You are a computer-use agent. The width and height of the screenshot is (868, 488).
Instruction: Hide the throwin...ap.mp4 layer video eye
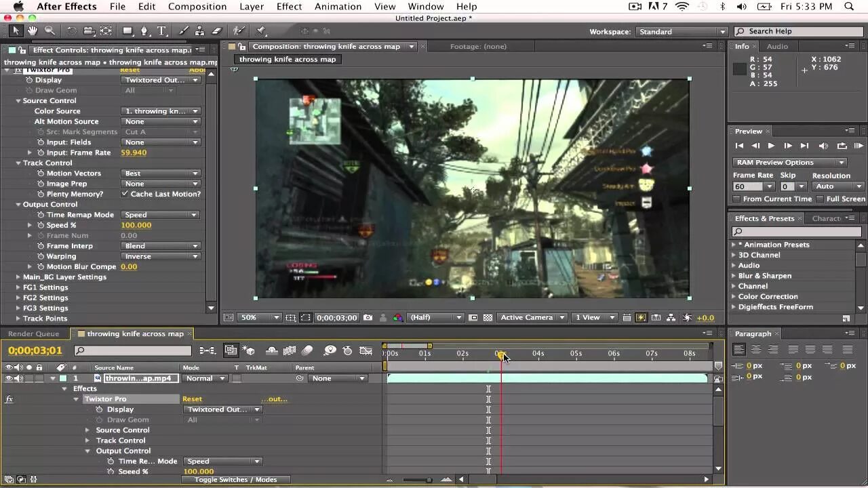coord(9,378)
